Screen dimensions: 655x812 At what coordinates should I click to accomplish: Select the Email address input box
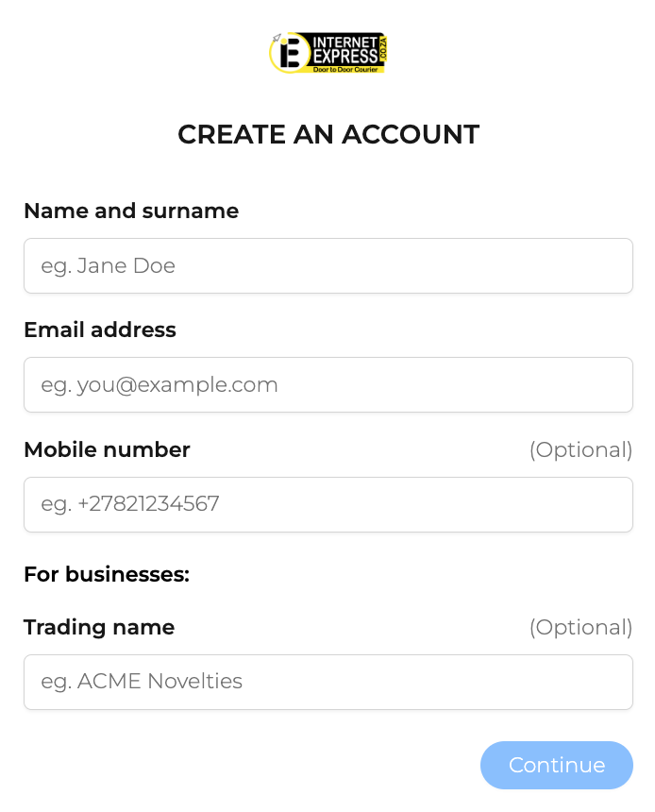[x=328, y=385]
